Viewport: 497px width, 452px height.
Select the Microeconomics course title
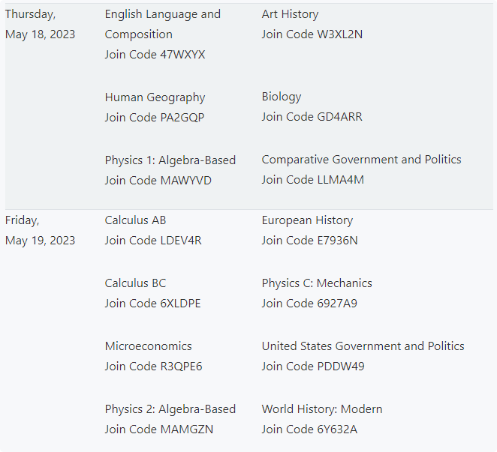[x=148, y=346]
